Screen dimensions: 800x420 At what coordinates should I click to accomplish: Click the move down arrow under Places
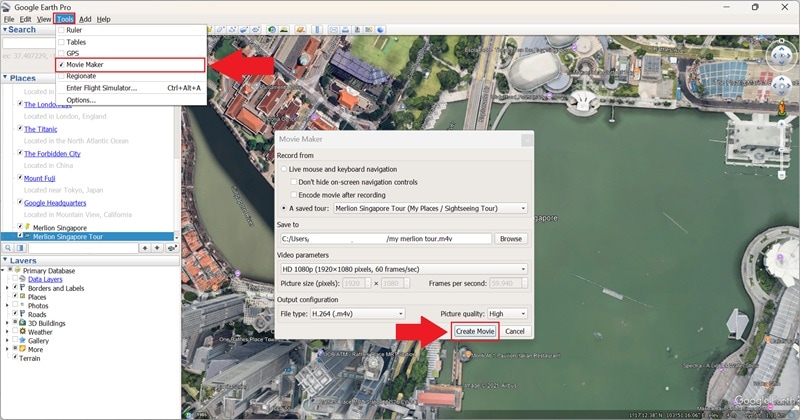click(x=157, y=248)
